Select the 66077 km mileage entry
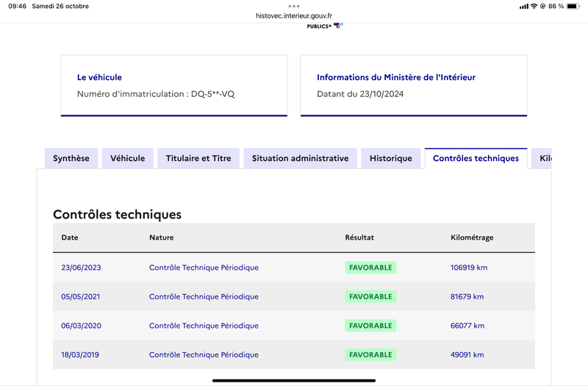Screen dimensions: 588x386 tap(467, 326)
